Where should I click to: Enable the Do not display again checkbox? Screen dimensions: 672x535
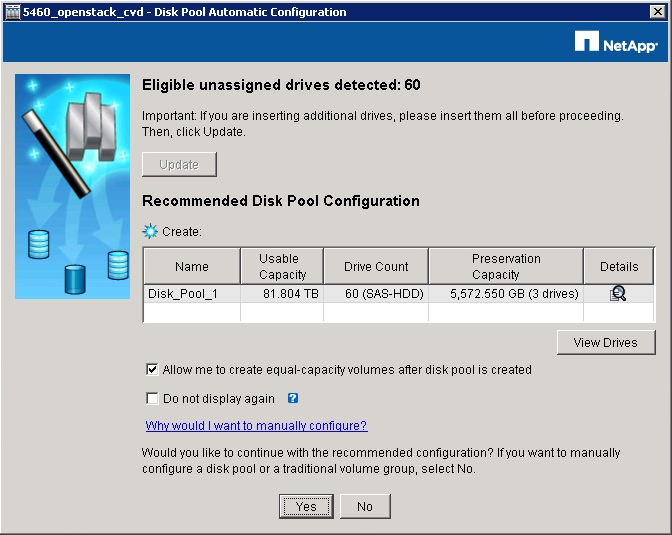[x=152, y=398]
